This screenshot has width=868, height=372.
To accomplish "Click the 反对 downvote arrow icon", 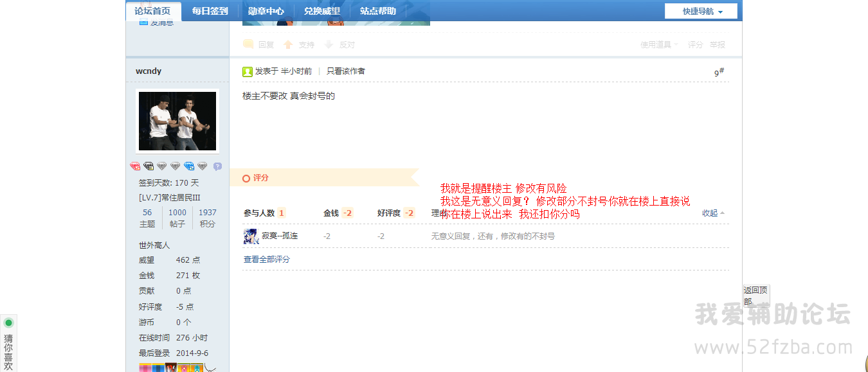I will 329,45.
